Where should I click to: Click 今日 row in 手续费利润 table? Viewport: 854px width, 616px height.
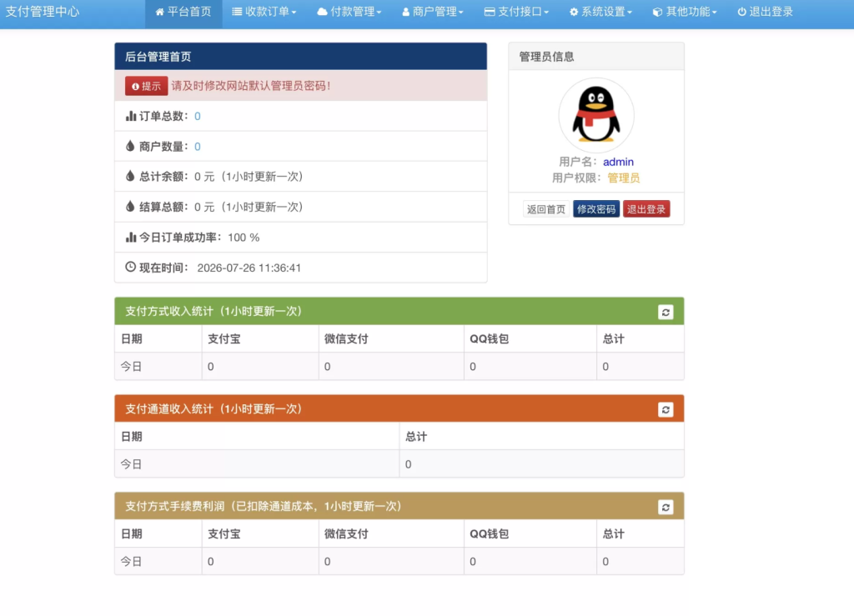click(x=399, y=561)
